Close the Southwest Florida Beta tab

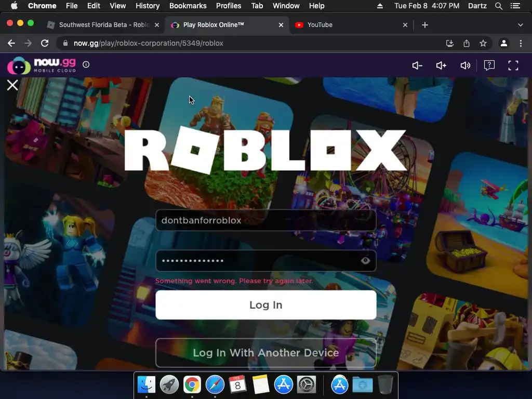(157, 25)
